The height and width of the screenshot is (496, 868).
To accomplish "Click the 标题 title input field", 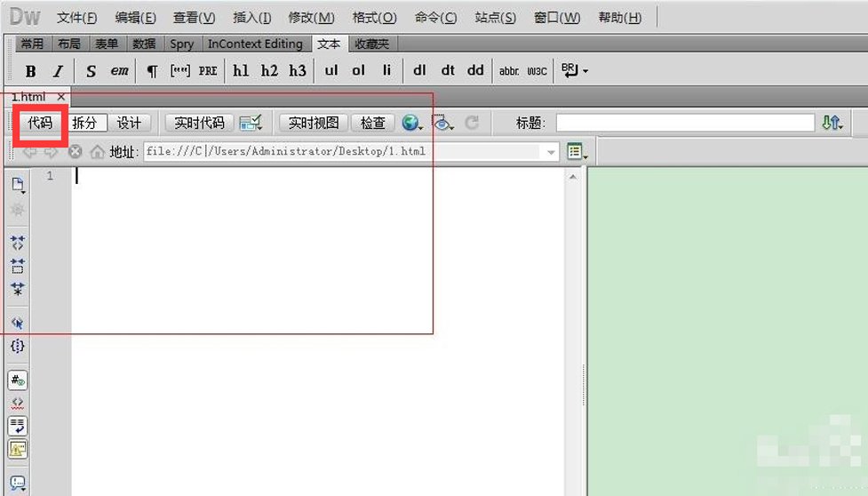I will [x=685, y=123].
